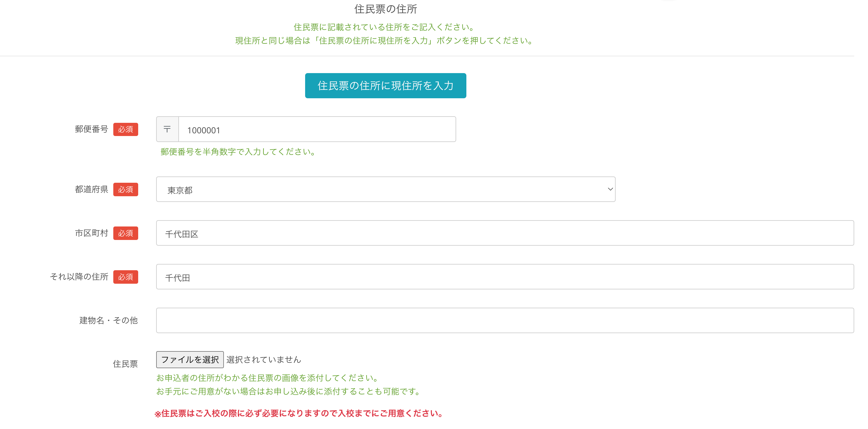Image resolution: width=868 pixels, height=429 pixels.
Task: Click the 住民票 upload field label
Action: pyautogui.click(x=125, y=364)
